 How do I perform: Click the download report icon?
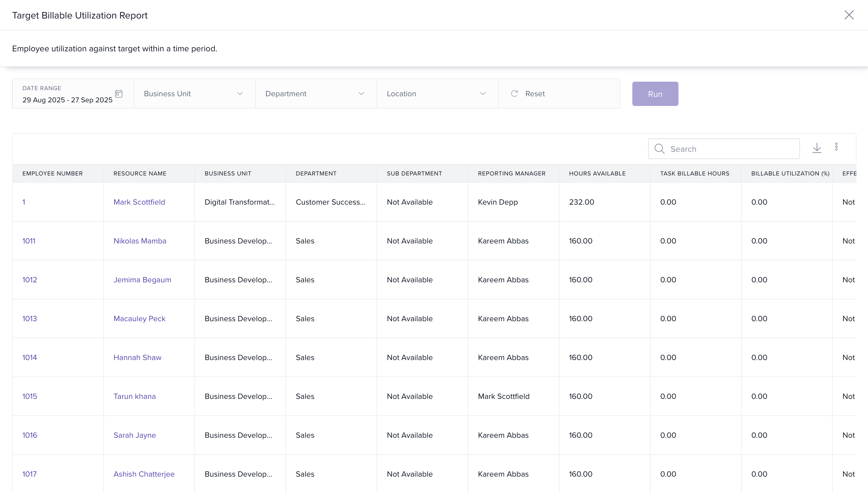(817, 148)
